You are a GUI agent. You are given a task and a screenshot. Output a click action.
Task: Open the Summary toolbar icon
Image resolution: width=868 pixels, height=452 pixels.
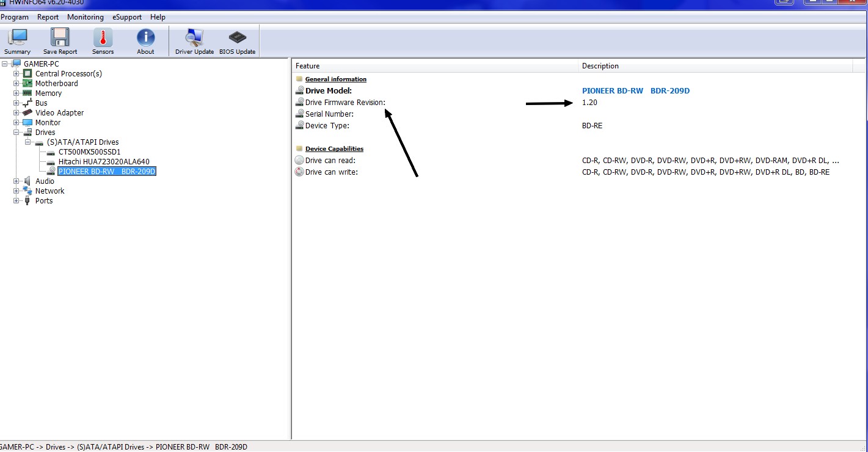17,42
